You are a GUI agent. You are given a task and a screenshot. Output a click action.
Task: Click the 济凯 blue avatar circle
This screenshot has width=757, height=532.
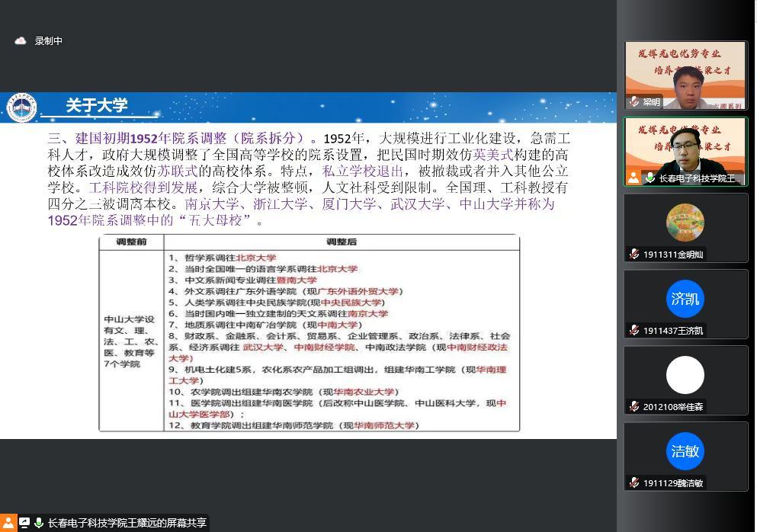(x=685, y=299)
